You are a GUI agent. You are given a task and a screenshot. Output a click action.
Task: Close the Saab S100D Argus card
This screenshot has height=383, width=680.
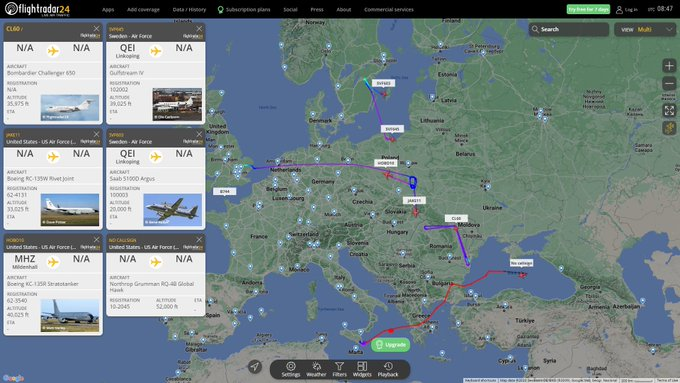199,134
